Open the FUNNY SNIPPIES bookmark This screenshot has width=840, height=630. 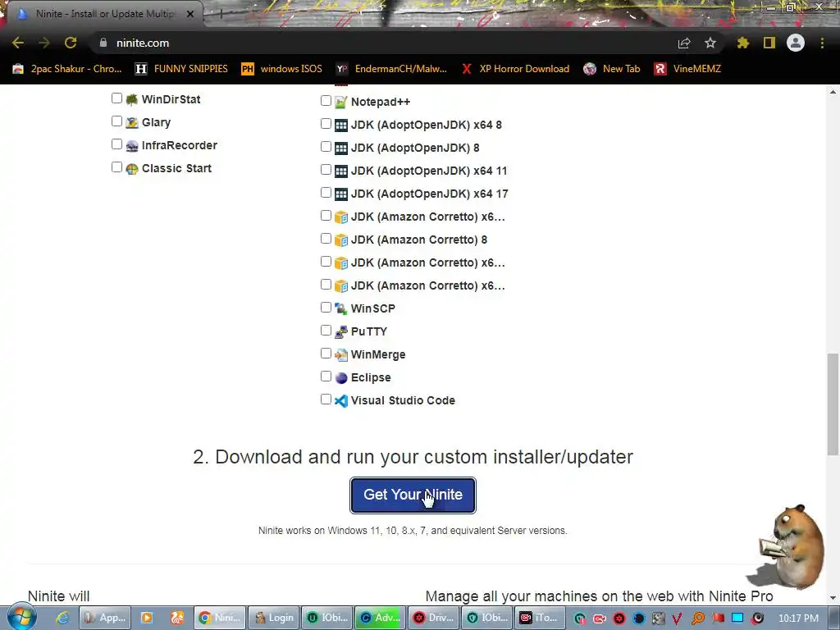tap(181, 69)
